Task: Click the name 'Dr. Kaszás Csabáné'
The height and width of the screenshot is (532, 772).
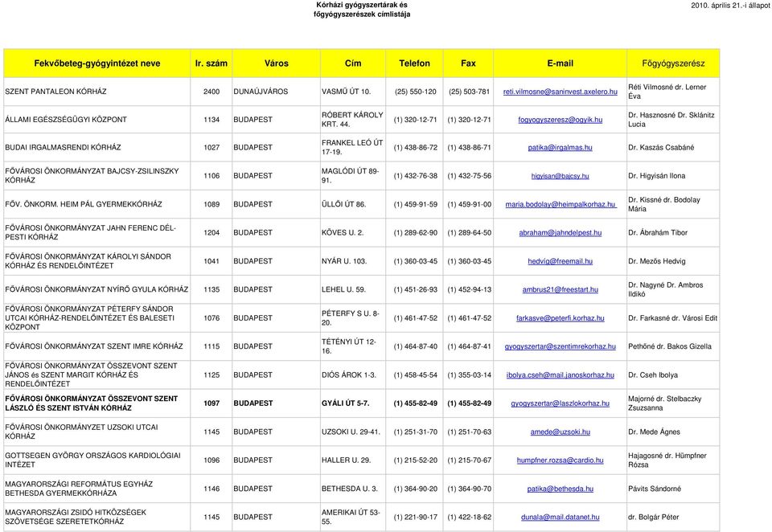Action: coord(661,147)
